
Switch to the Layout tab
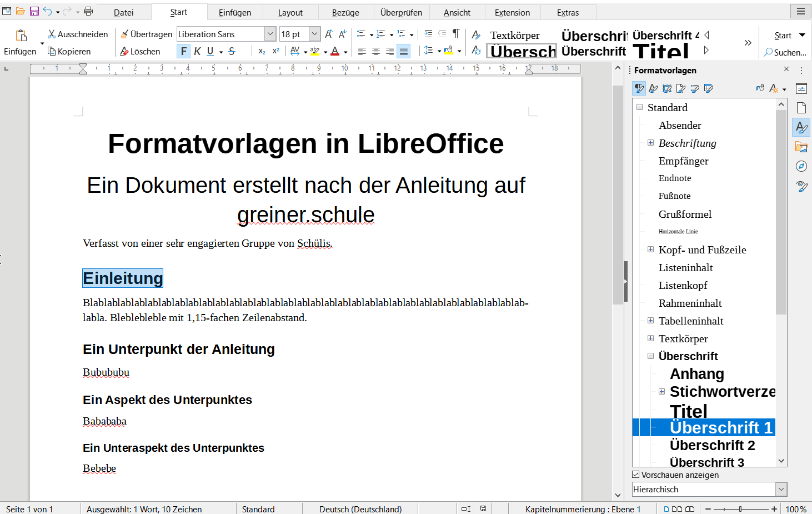(290, 12)
